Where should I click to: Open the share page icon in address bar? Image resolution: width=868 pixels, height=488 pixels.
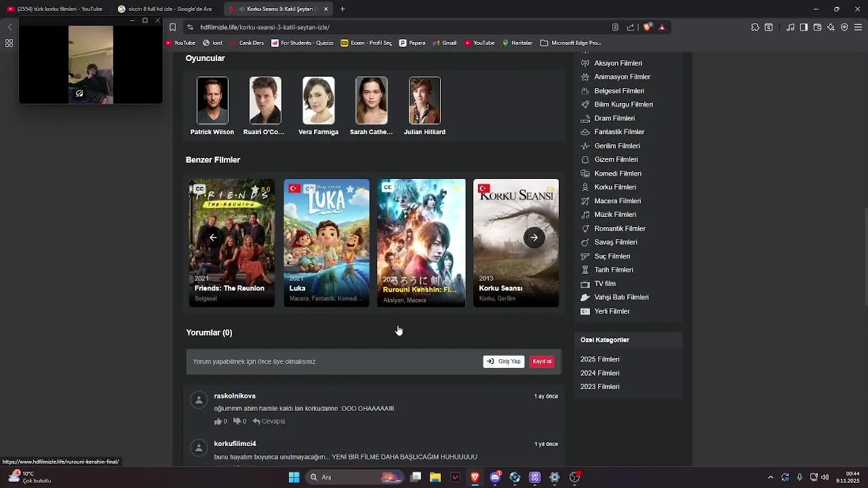(631, 27)
